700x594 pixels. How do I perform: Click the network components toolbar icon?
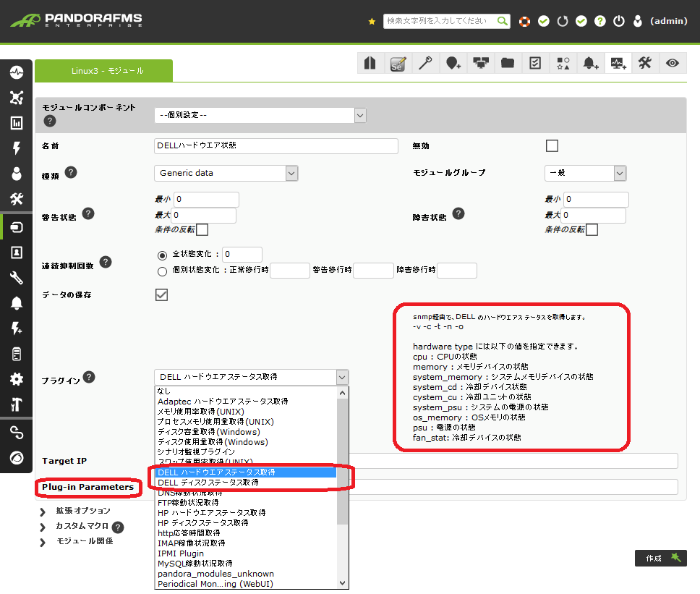pos(480,63)
